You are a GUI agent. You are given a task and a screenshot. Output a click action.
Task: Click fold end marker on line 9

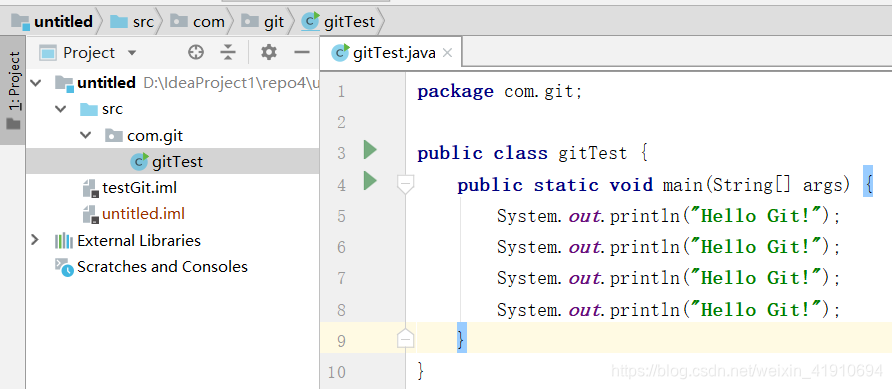[405, 338]
